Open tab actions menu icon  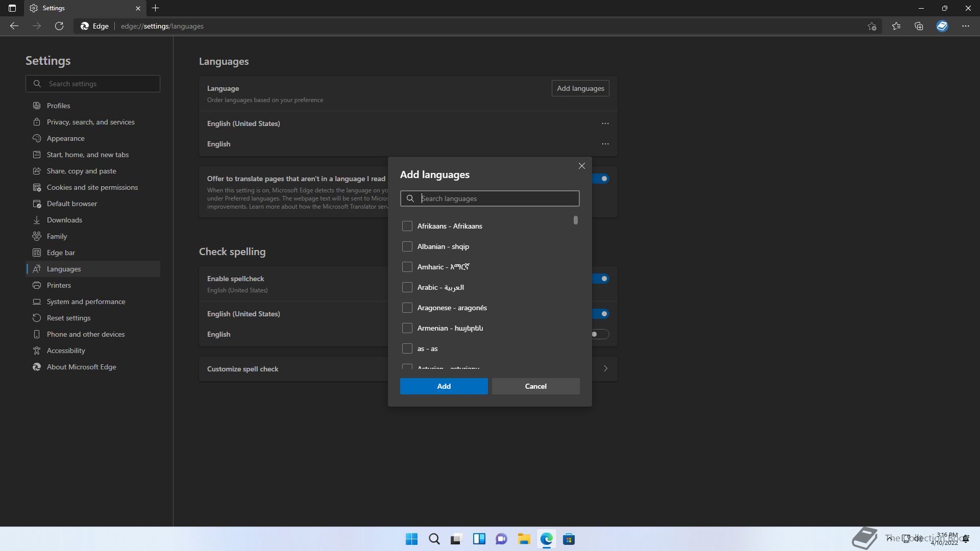[x=12, y=8]
